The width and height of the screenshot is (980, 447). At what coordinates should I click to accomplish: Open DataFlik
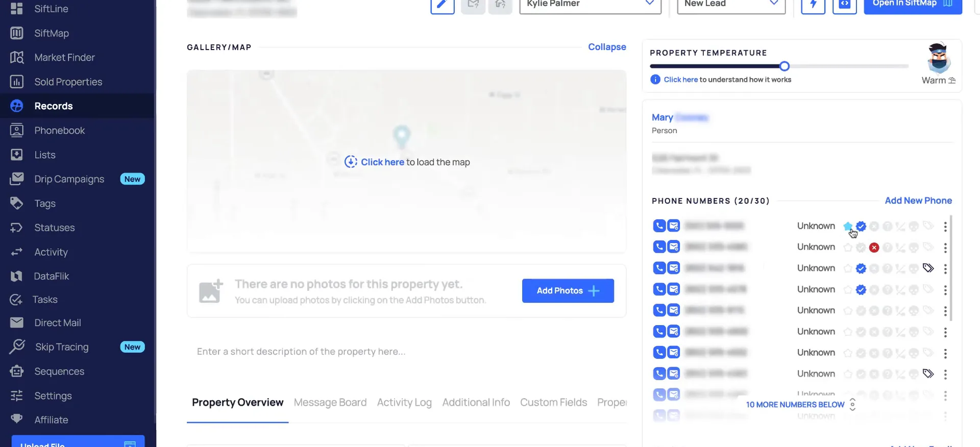click(x=51, y=276)
